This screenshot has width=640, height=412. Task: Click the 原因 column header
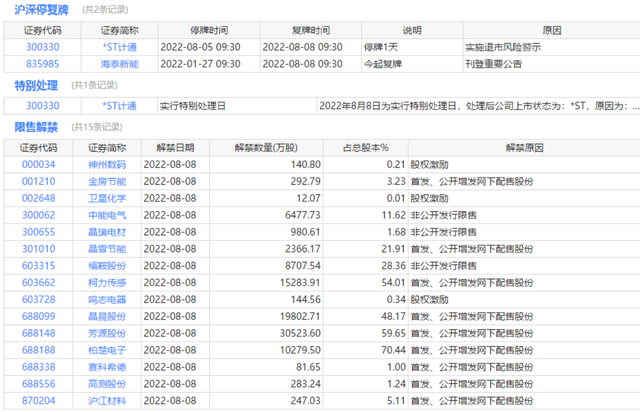pyautogui.click(x=552, y=30)
